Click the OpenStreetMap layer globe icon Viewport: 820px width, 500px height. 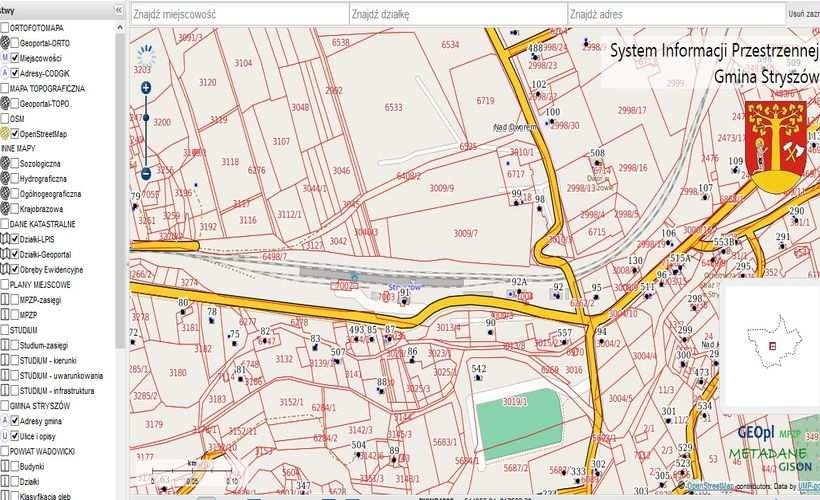(x=6, y=133)
